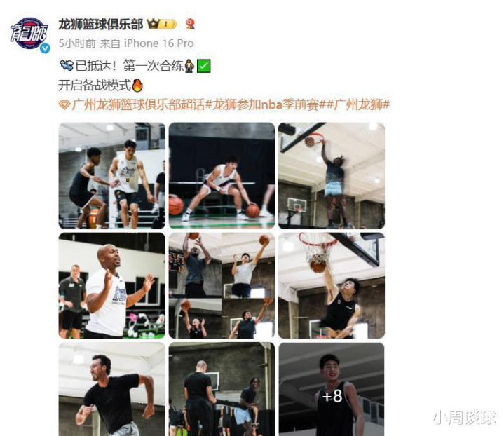This screenshot has width=504, height=436.
Task: Click the diamond super-topic icon
Action: [64, 105]
